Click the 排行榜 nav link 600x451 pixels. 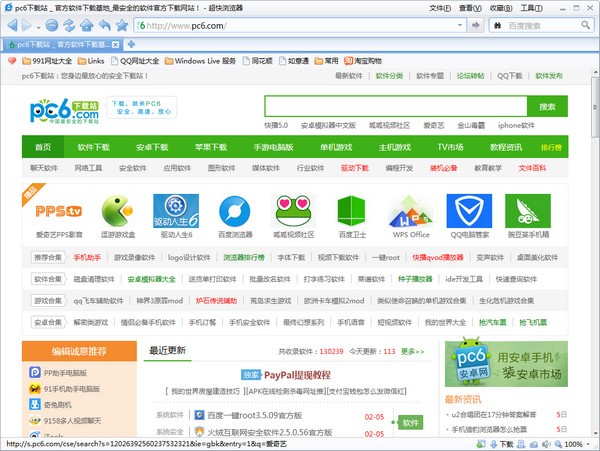point(551,147)
